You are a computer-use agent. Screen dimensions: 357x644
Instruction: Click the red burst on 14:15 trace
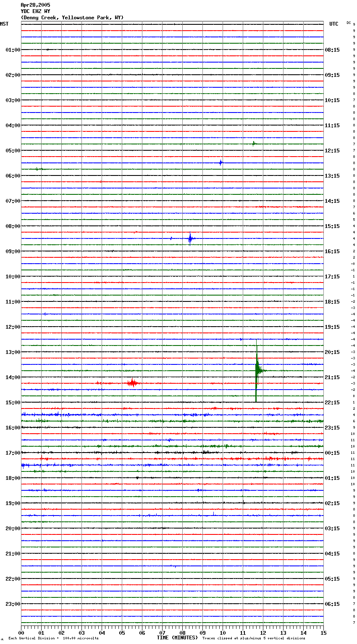point(133,383)
